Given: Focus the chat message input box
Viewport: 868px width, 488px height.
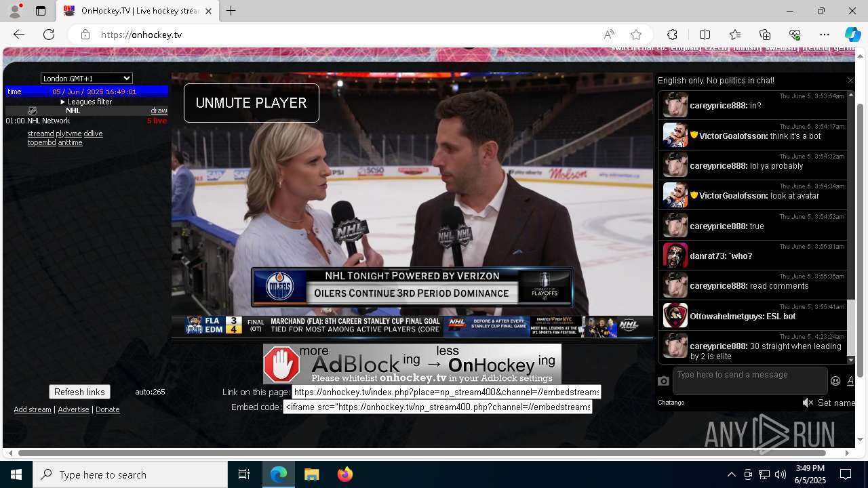Looking at the screenshot, I should tap(750, 381).
